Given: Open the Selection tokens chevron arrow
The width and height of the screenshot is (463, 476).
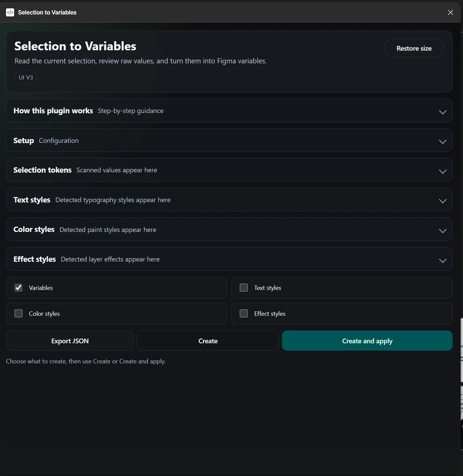Looking at the screenshot, I should (x=443, y=171).
